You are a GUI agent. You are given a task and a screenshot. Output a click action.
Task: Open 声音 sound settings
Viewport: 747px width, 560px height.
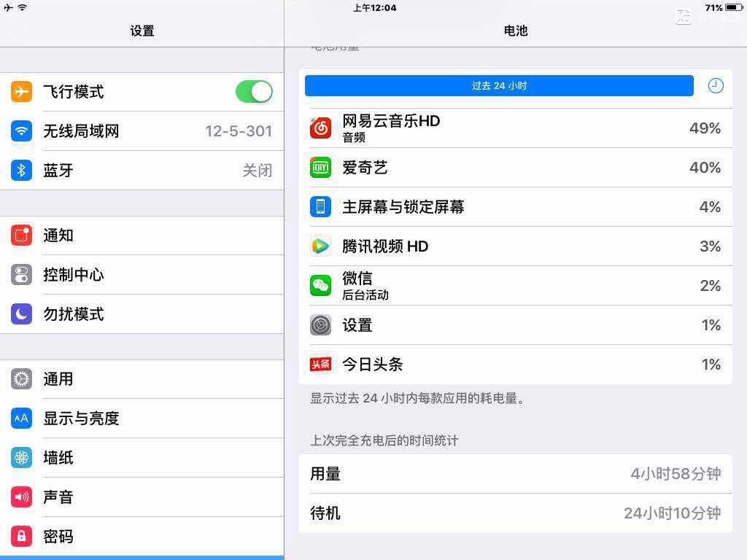point(142,497)
